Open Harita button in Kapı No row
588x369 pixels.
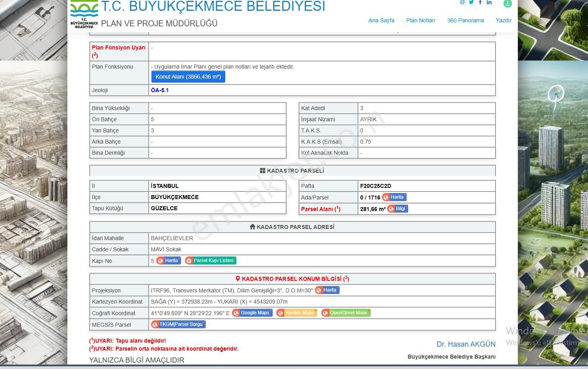169,260
